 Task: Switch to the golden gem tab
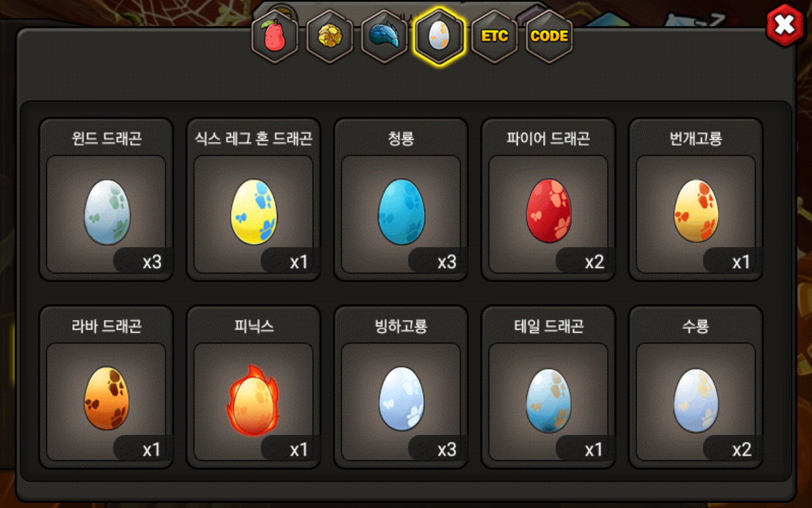[x=329, y=37]
